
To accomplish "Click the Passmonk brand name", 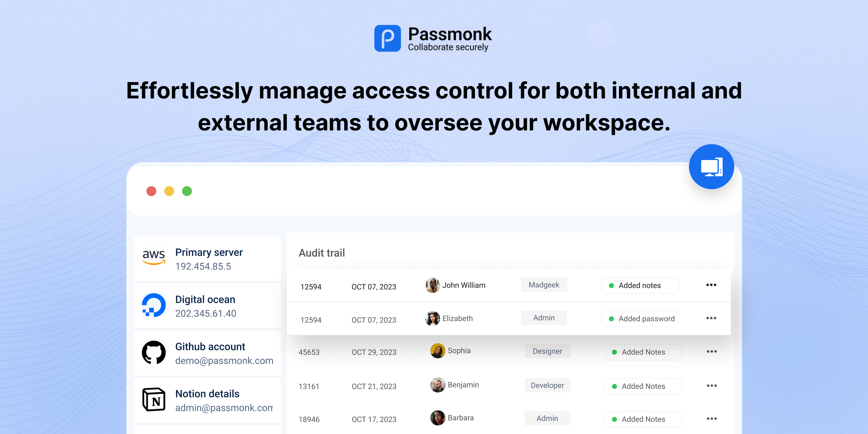I will click(450, 34).
